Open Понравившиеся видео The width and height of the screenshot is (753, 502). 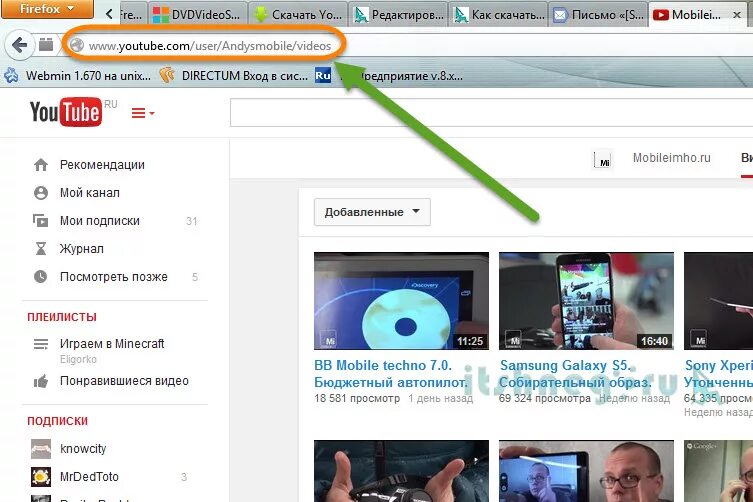124,381
